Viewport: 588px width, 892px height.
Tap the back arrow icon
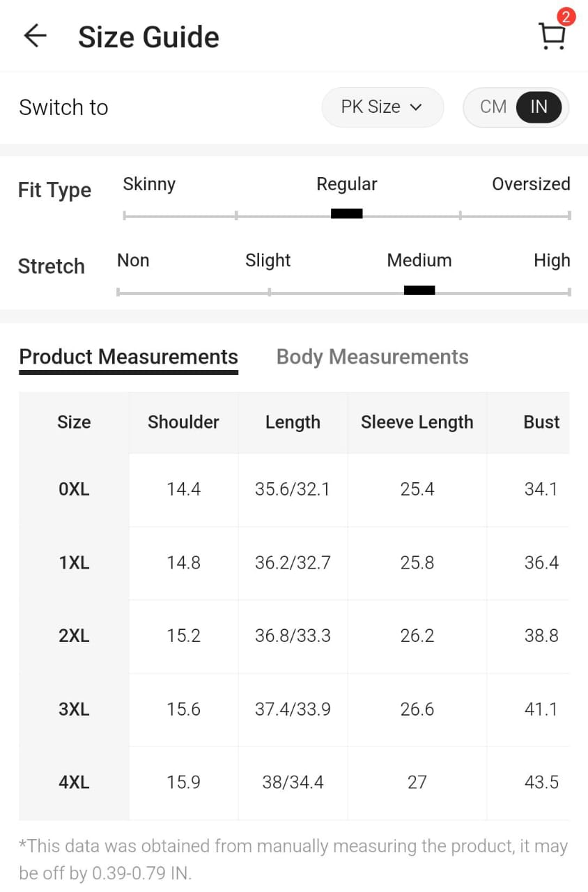pyautogui.click(x=35, y=36)
